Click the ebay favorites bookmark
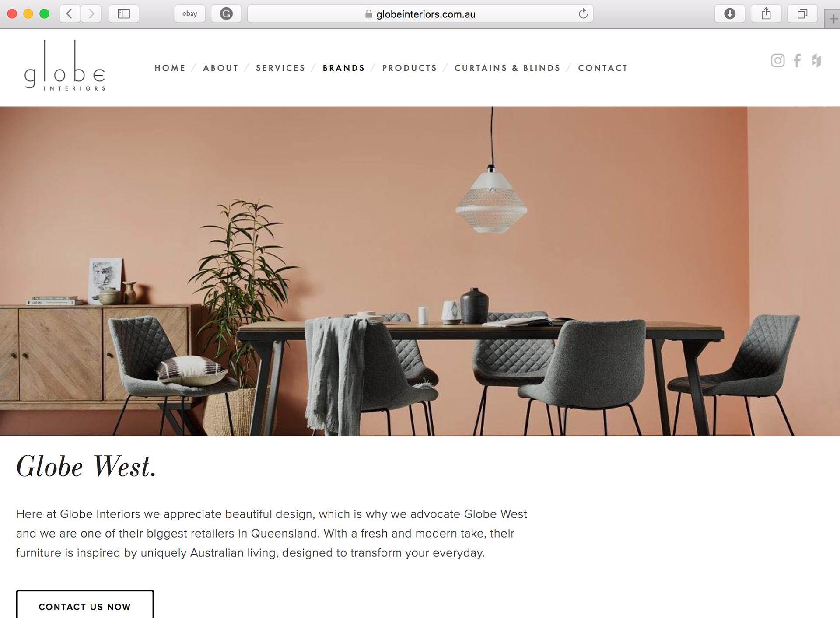Screen dimensions: 840x618 [x=190, y=14]
